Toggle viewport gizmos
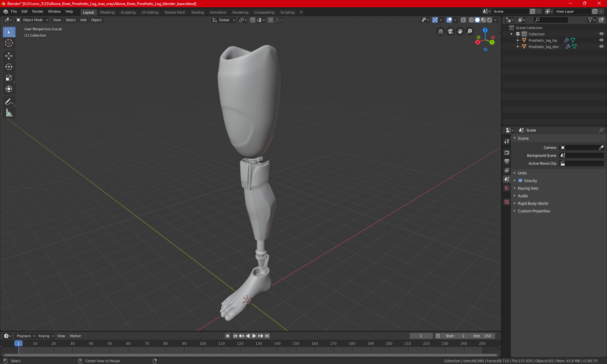The height and width of the screenshot is (364, 607). click(435, 20)
